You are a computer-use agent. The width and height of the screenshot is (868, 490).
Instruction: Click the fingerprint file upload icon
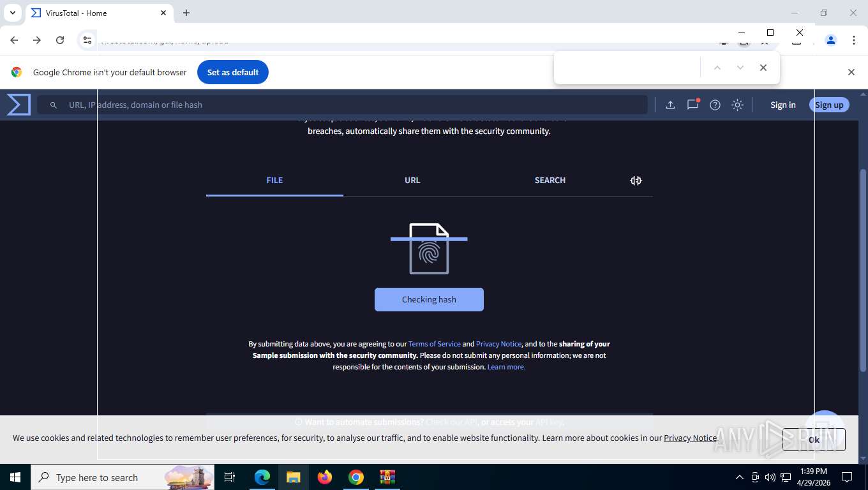429,249
